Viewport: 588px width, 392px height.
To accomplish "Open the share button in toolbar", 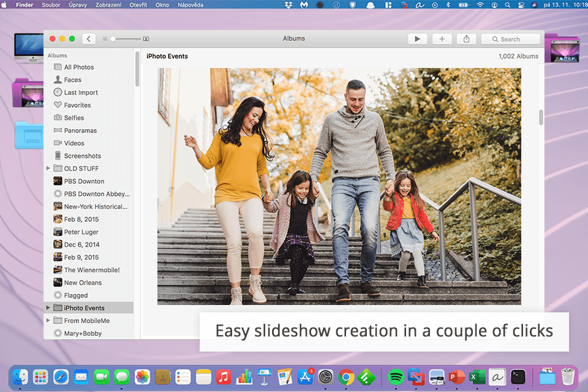I will (x=466, y=39).
